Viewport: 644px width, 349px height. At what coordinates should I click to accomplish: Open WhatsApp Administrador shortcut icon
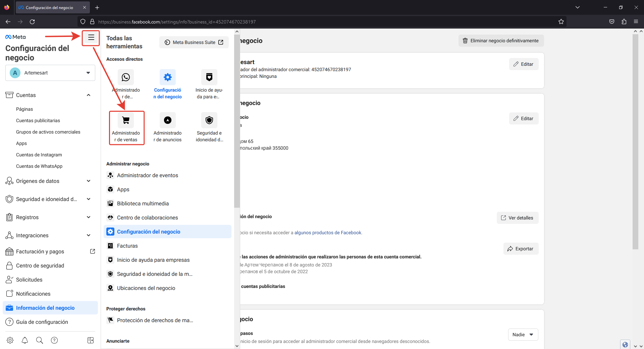[x=126, y=77]
